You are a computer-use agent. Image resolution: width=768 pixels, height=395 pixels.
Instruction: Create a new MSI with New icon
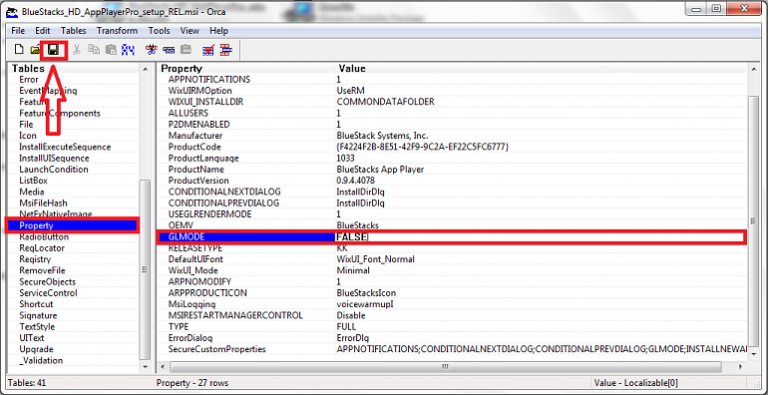tap(19, 49)
